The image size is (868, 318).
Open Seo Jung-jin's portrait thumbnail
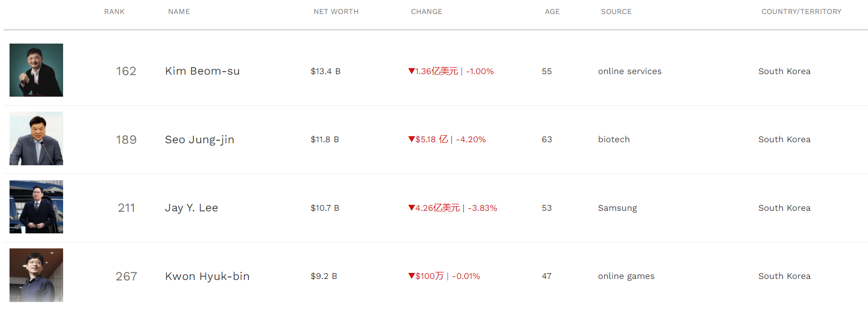pyautogui.click(x=36, y=139)
